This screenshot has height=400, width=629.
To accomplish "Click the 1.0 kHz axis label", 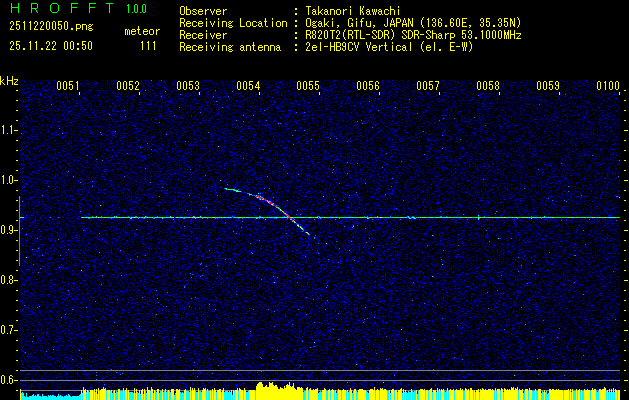I will point(8,180).
